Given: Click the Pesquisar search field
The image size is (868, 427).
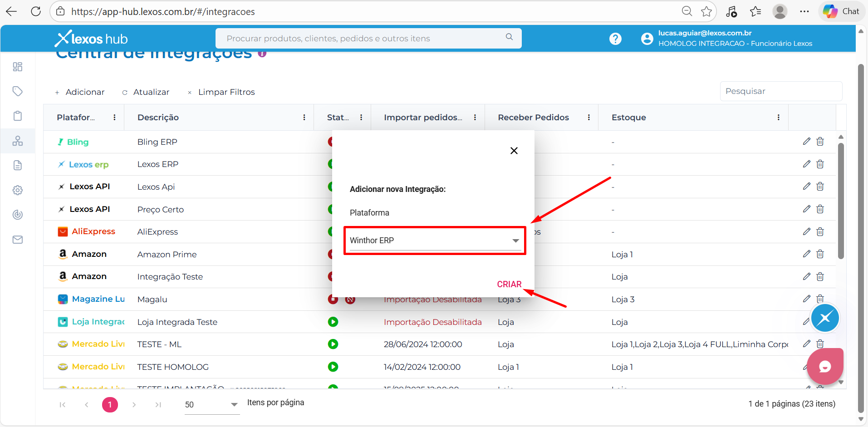Looking at the screenshot, I should click(781, 91).
